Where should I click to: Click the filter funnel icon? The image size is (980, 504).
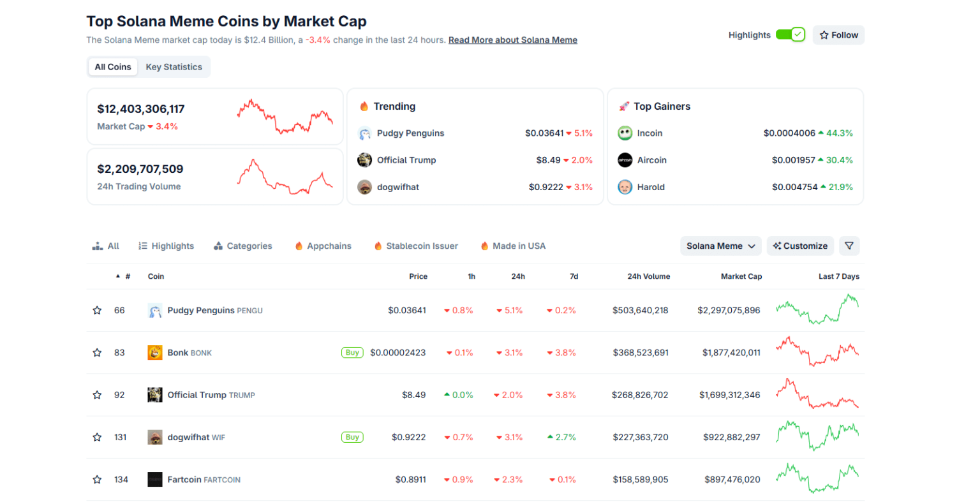[849, 246]
